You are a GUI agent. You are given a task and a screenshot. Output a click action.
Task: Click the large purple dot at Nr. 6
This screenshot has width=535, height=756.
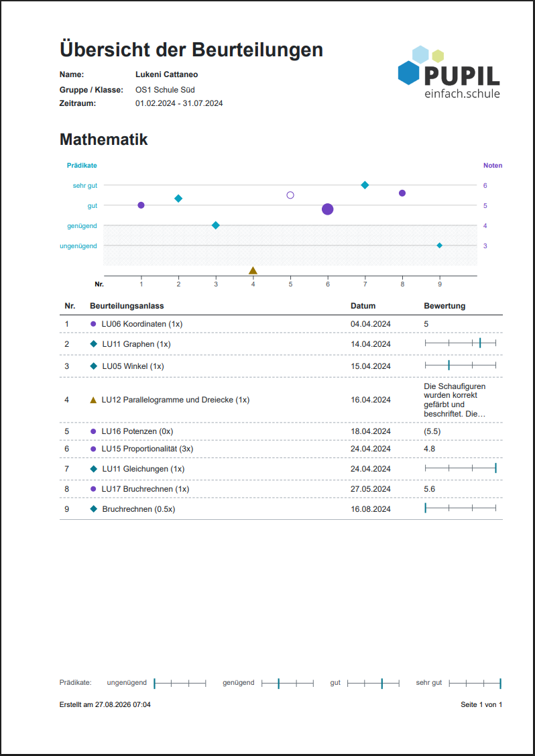coord(328,209)
